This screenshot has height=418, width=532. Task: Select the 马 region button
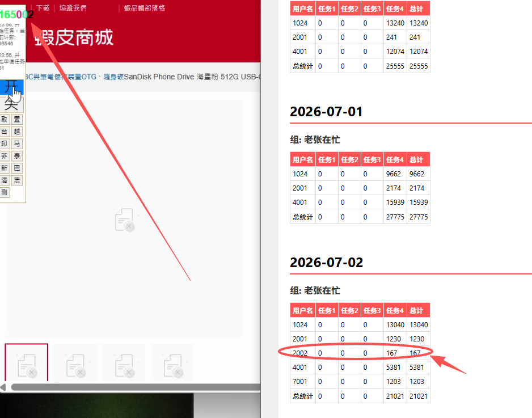(17, 144)
